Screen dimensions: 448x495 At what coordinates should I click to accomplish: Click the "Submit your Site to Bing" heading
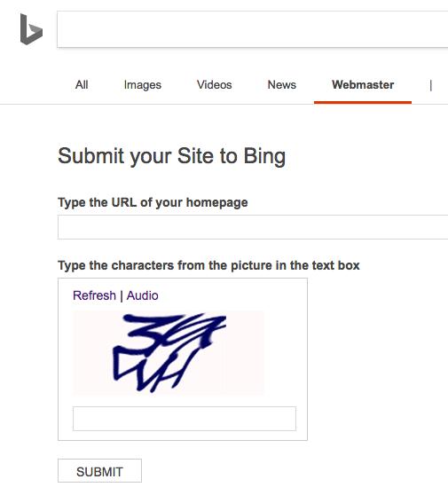(x=172, y=156)
